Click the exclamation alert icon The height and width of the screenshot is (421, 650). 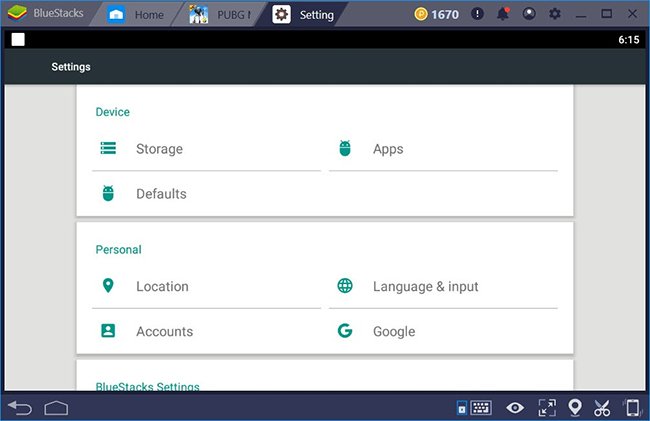point(478,14)
